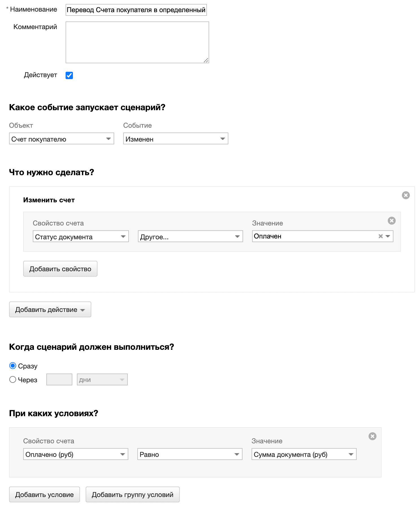Image resolution: width=420 pixels, height=508 pixels.
Task: Expand the 'Другое...' dropdown
Action: pos(190,236)
